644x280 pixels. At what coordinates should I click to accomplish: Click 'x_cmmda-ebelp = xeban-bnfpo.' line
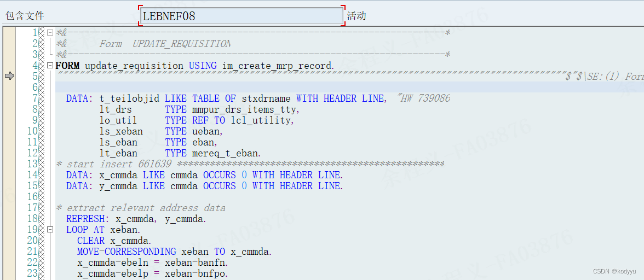point(152,273)
